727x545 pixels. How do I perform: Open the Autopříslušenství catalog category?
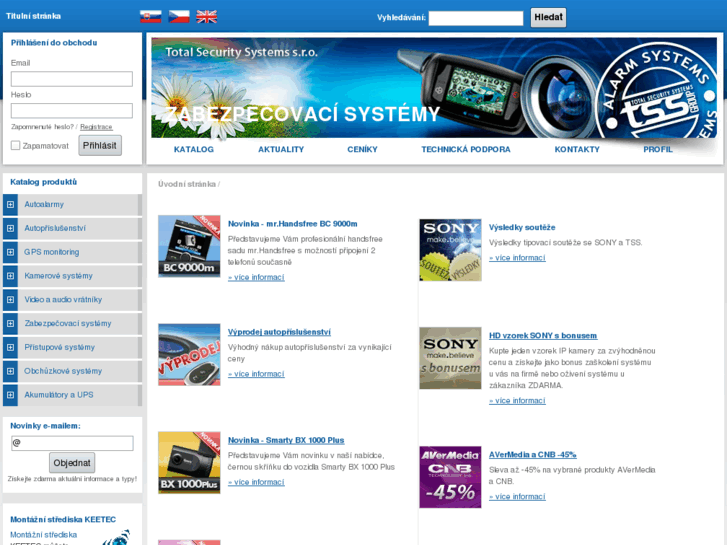55,229
